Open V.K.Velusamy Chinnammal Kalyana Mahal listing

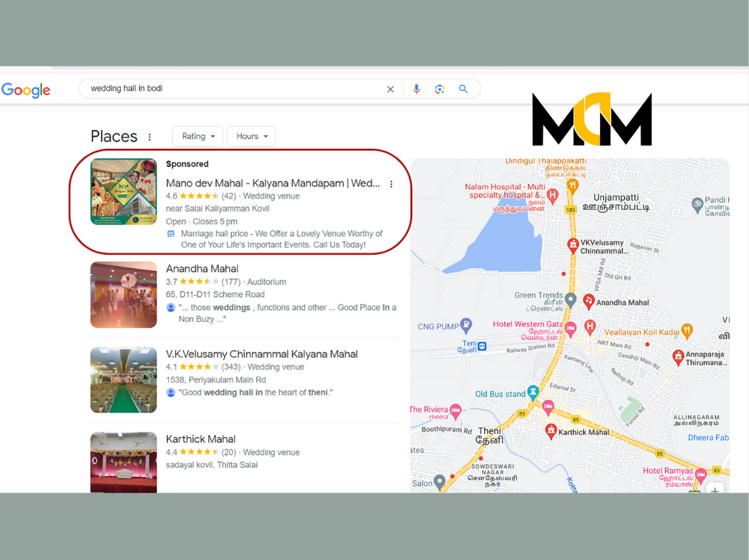pyautogui.click(x=262, y=354)
